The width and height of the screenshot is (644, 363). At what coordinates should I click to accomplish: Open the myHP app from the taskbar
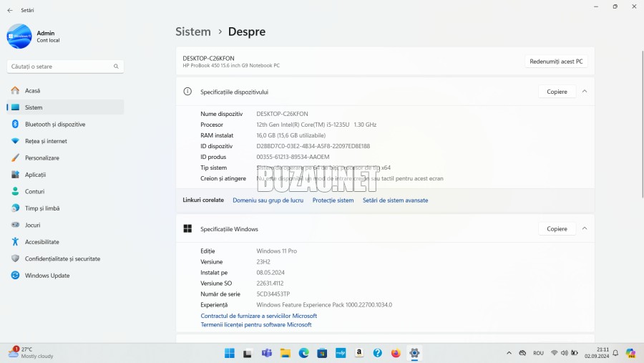click(341, 353)
